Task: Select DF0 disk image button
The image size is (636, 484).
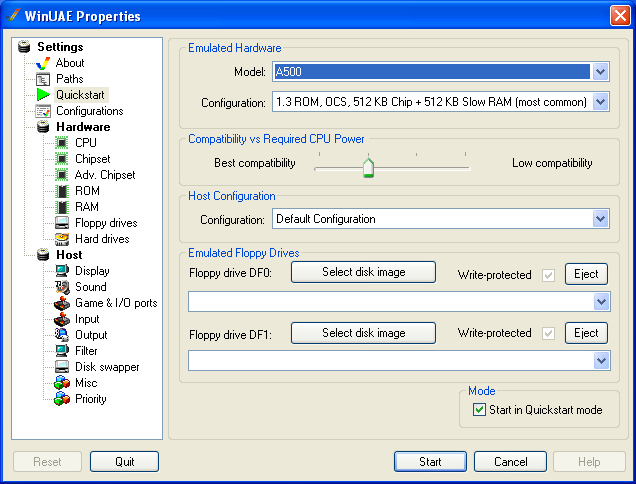Action: tap(363, 272)
